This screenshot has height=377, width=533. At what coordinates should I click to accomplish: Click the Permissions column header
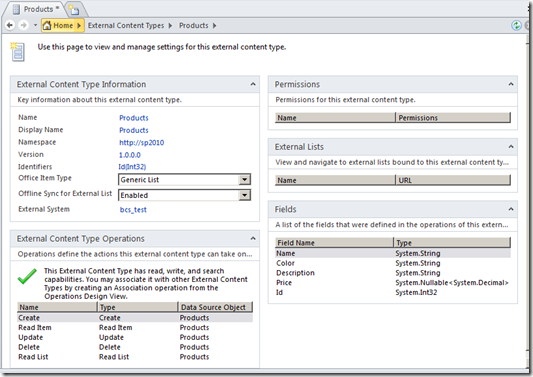(453, 118)
